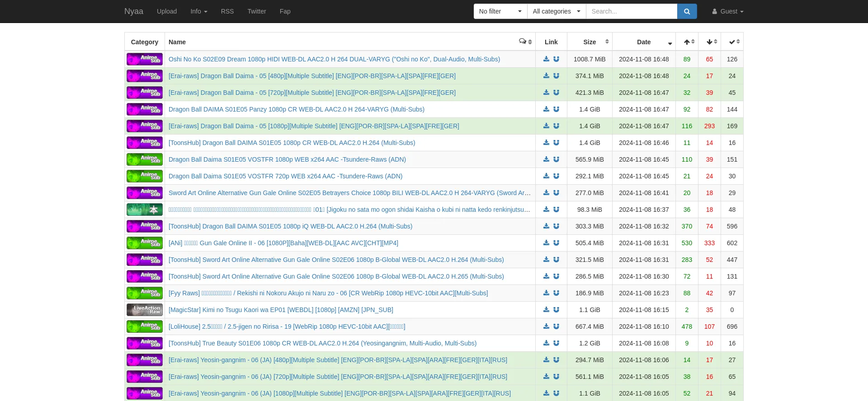This screenshot has width=868, height=401.
Task: Download torrent file for Oshi No Ko S02E09
Action: tap(546, 59)
